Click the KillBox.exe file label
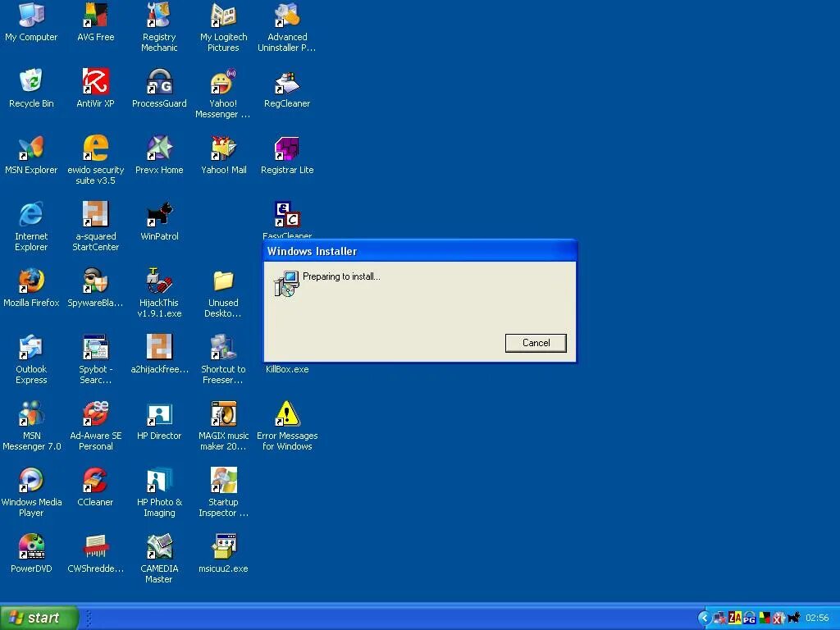The height and width of the screenshot is (630, 840). click(x=287, y=369)
